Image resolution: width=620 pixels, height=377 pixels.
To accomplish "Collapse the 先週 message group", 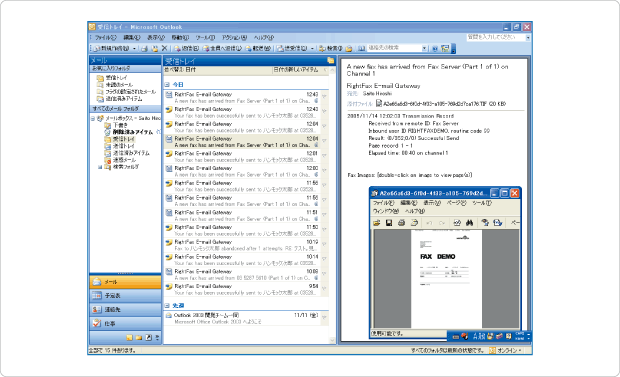I will (x=167, y=306).
